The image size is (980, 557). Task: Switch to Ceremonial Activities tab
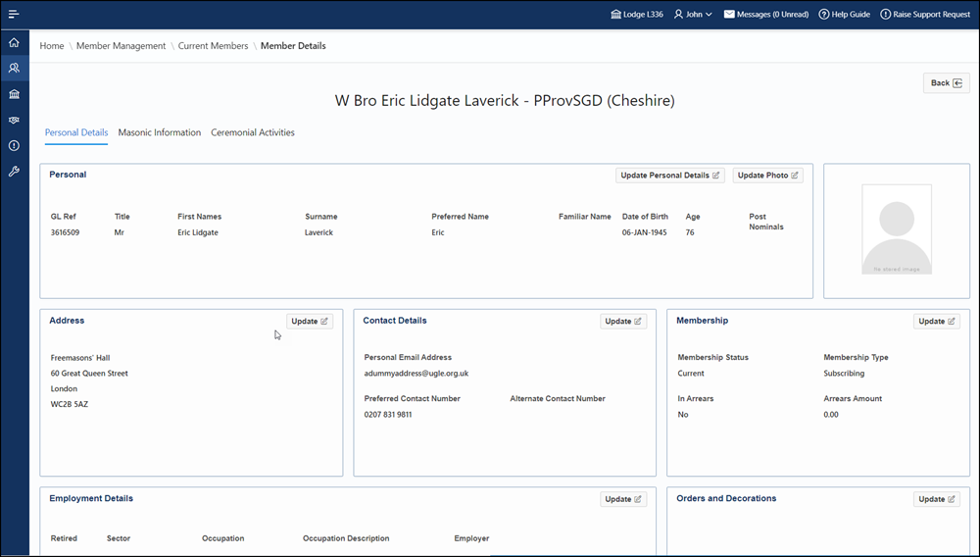[x=252, y=132]
